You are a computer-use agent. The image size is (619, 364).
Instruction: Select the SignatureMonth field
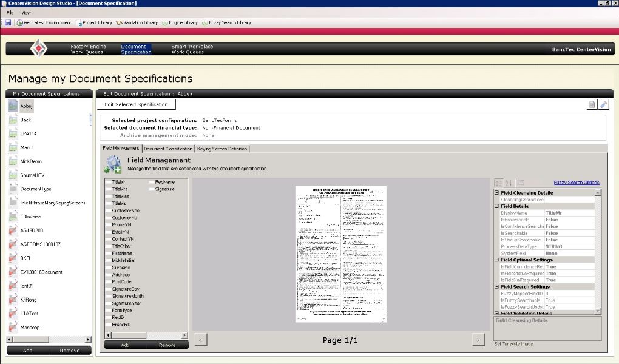point(128,296)
